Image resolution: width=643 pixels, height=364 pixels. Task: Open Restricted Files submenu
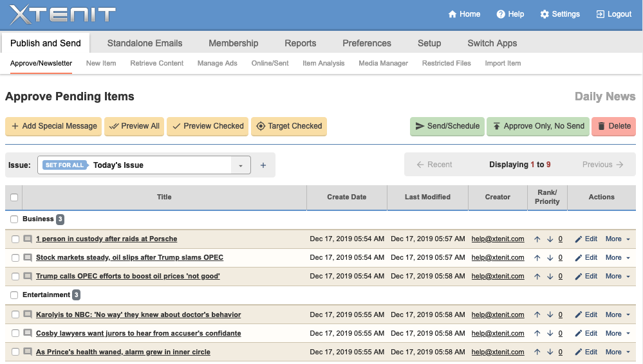446,63
